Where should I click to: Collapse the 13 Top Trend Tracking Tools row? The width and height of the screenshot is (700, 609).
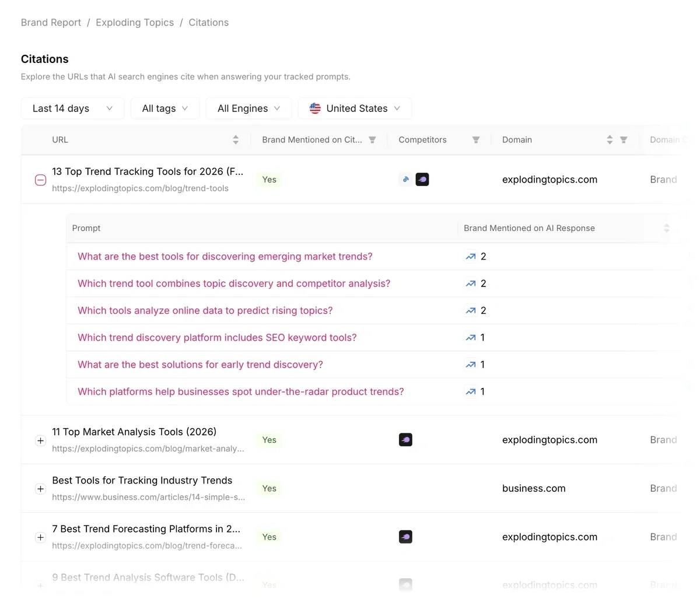[40, 180]
